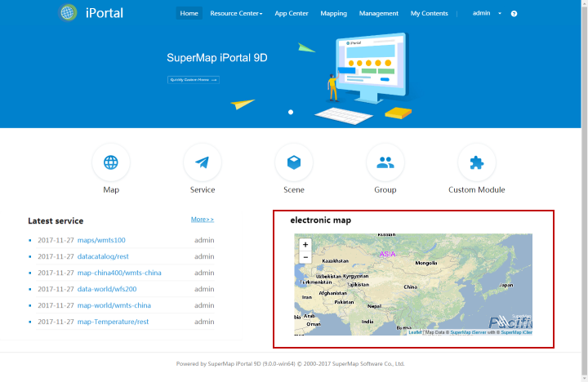Click the iPortal globe logo
Screen dimensions: 588x382
click(69, 13)
